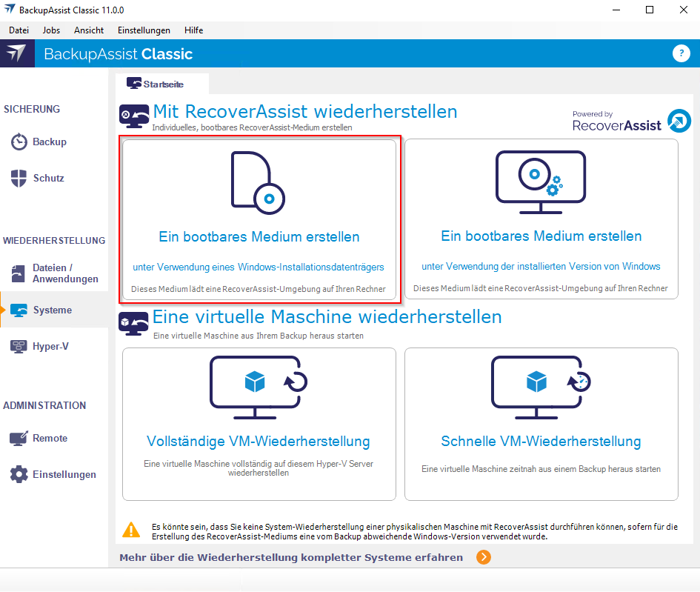700x592 pixels.
Task: Create bootable medium using Windows-Installationsdatenträger
Action: coord(259,220)
